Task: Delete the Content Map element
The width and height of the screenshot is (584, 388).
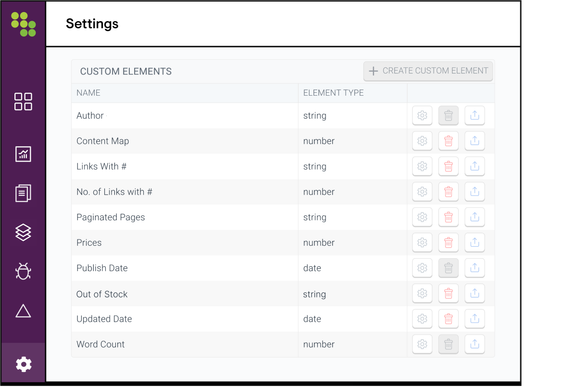Action: pyautogui.click(x=448, y=141)
